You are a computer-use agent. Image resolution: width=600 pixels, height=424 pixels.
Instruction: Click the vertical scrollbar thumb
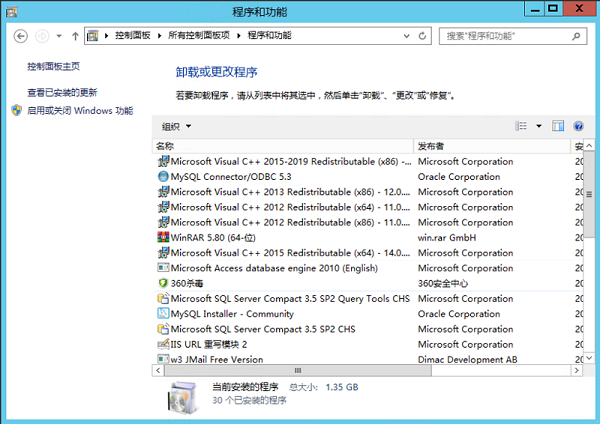[589, 194]
